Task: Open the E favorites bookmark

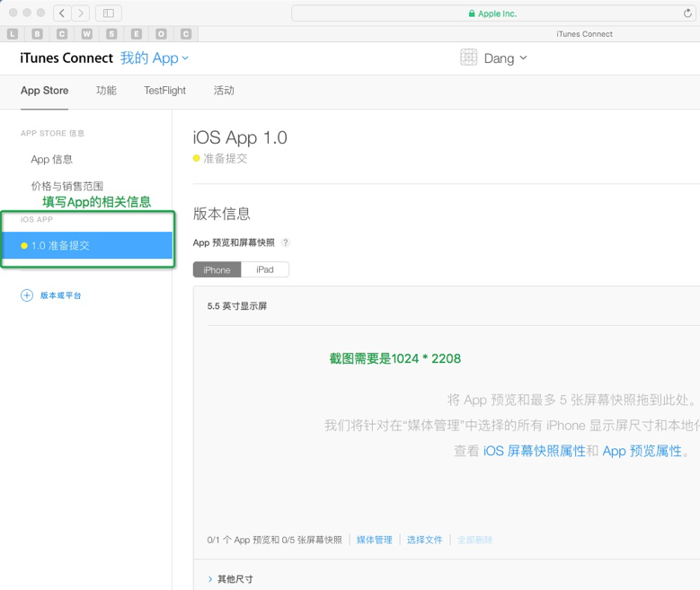Action: [x=137, y=33]
